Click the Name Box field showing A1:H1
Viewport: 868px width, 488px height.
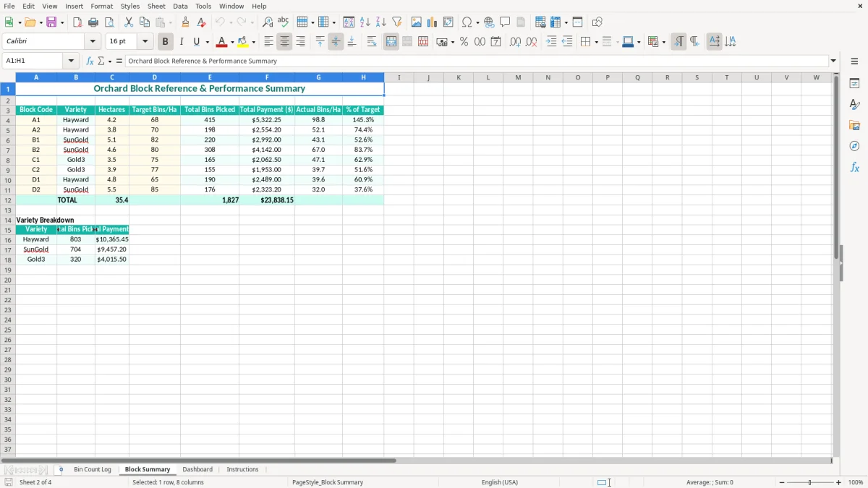pyautogui.click(x=33, y=61)
